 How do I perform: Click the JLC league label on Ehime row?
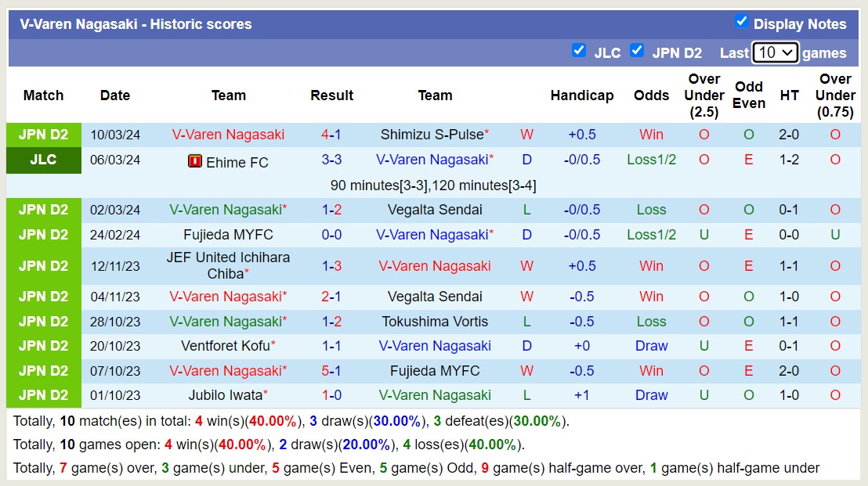pos(43,160)
